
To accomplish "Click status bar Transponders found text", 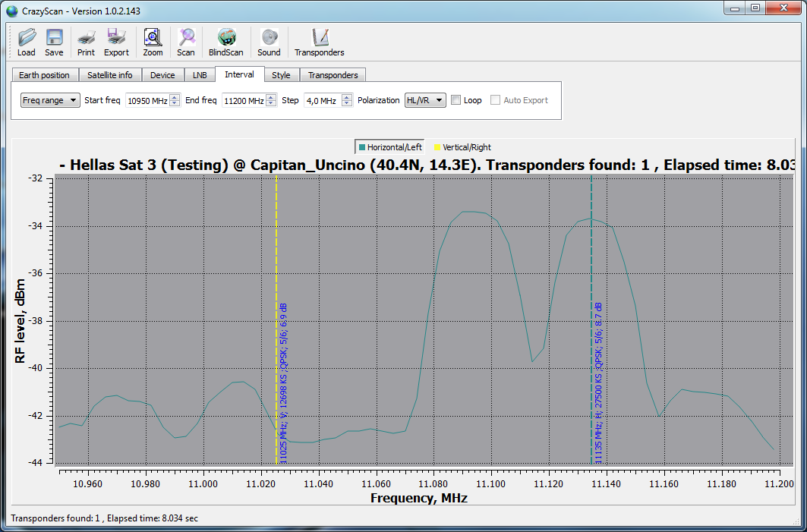I will (x=104, y=518).
